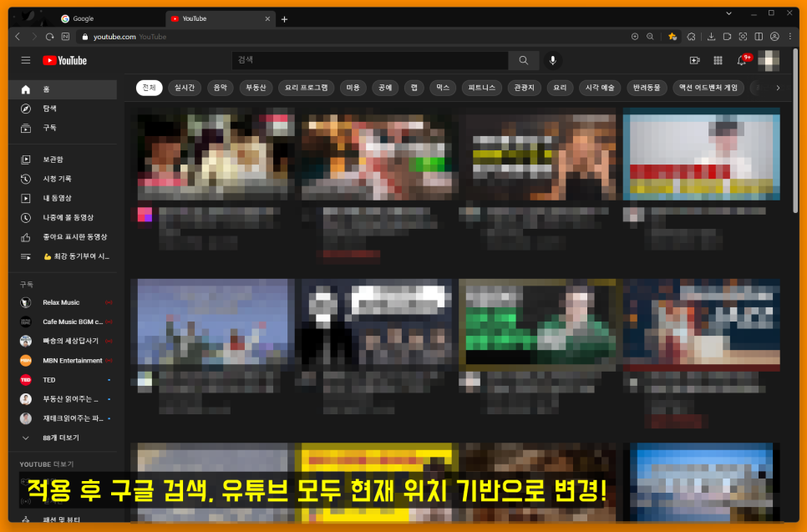Select the 액션 어드벤처 게임 chip
Screen dimensions: 807x532
coord(708,88)
